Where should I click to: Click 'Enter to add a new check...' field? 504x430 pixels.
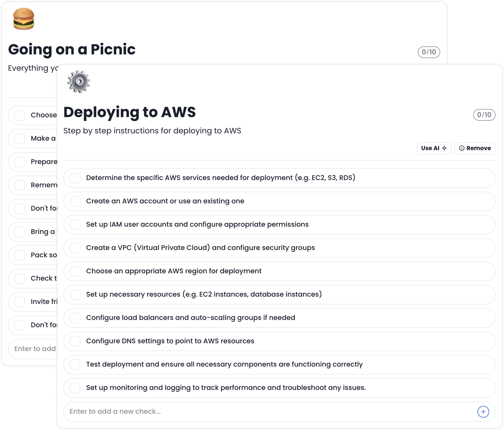point(279,411)
